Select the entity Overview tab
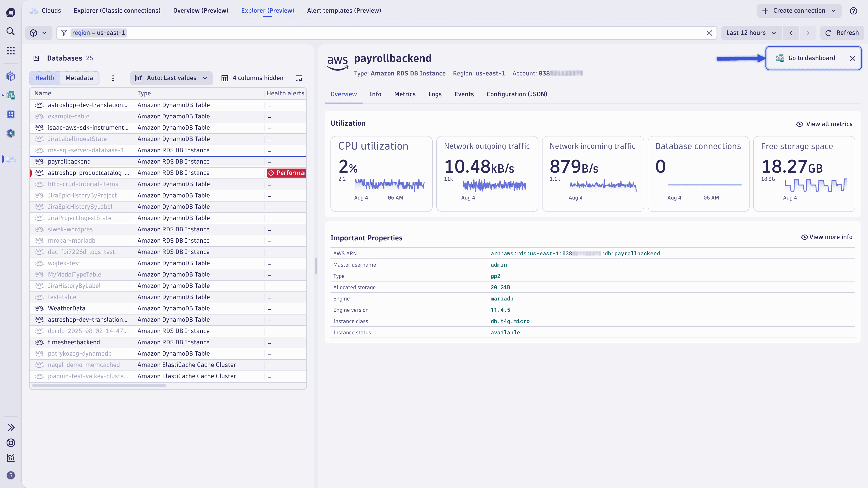Viewport: 868px width, 488px height. coord(343,94)
